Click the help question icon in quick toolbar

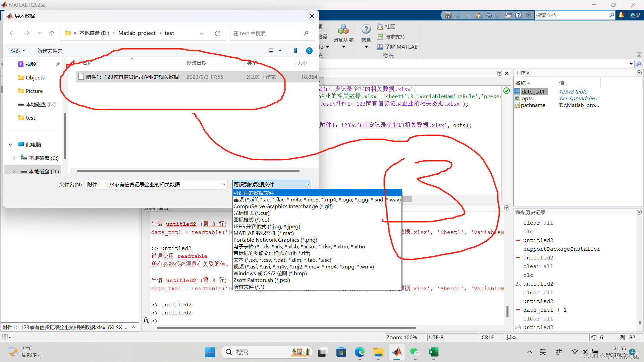pos(519,15)
